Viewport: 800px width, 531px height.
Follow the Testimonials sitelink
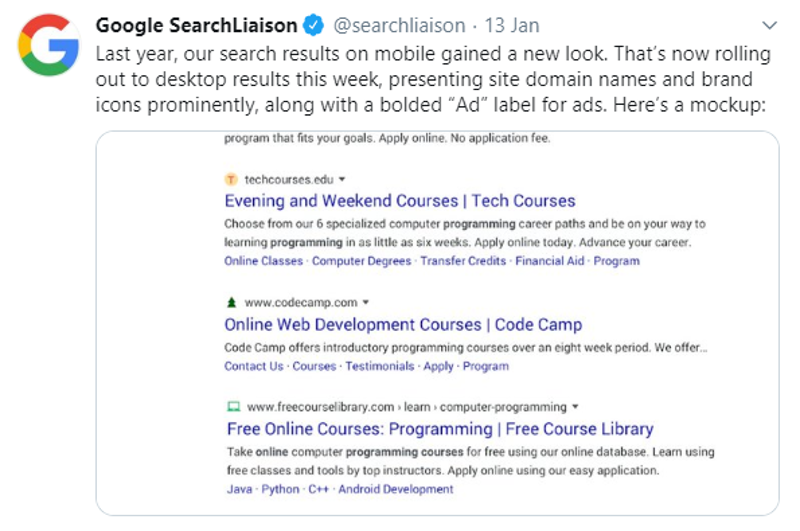(380, 366)
